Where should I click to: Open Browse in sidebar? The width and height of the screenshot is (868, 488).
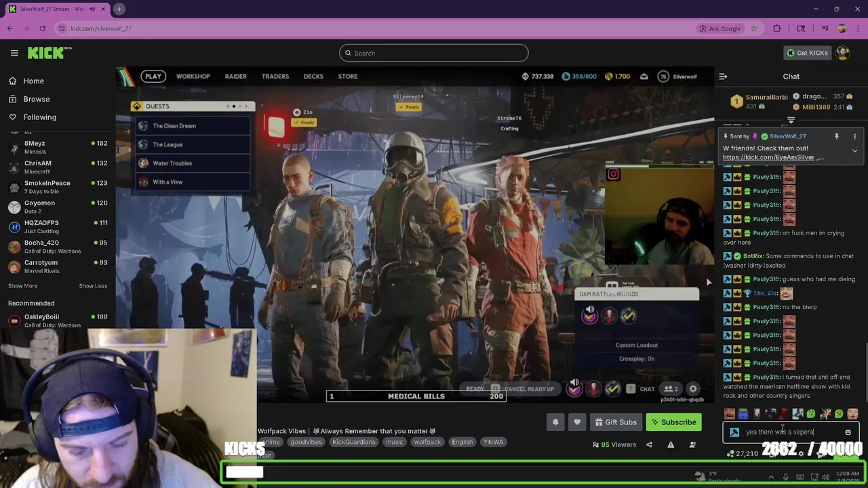37,99
